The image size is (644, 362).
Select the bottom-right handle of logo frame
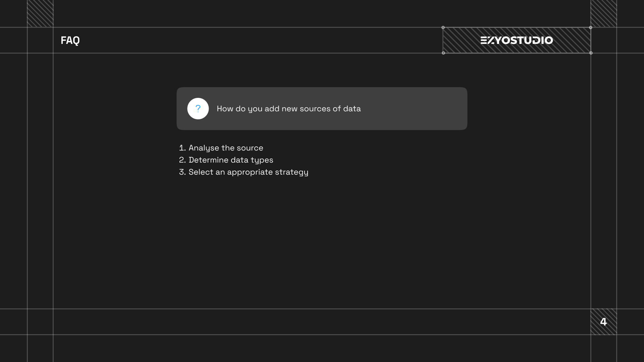coord(591,53)
